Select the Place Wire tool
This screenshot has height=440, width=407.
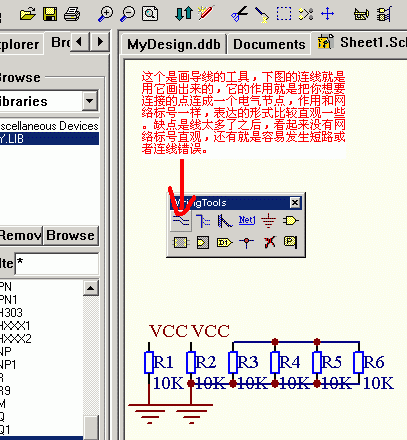181,220
